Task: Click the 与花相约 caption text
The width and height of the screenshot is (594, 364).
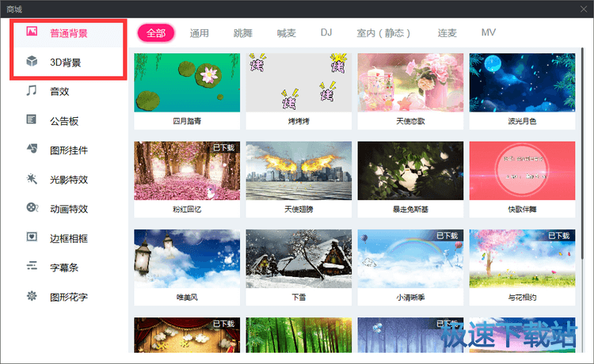Action: pos(522,298)
